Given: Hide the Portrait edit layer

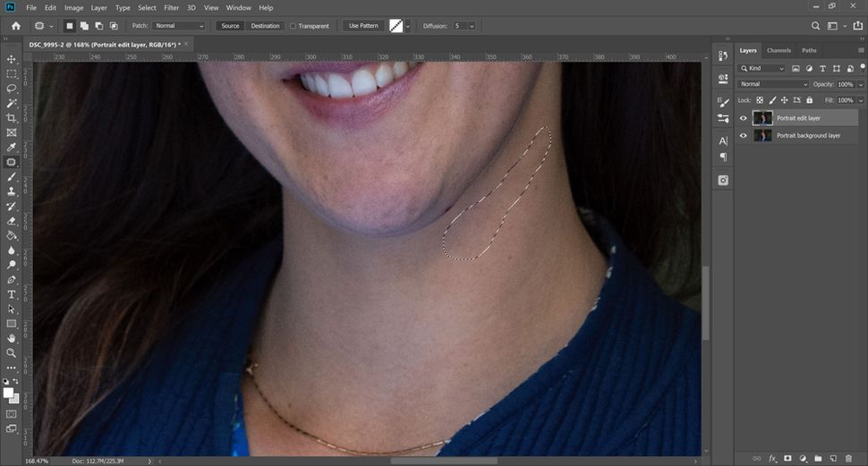Looking at the screenshot, I should click(x=744, y=118).
